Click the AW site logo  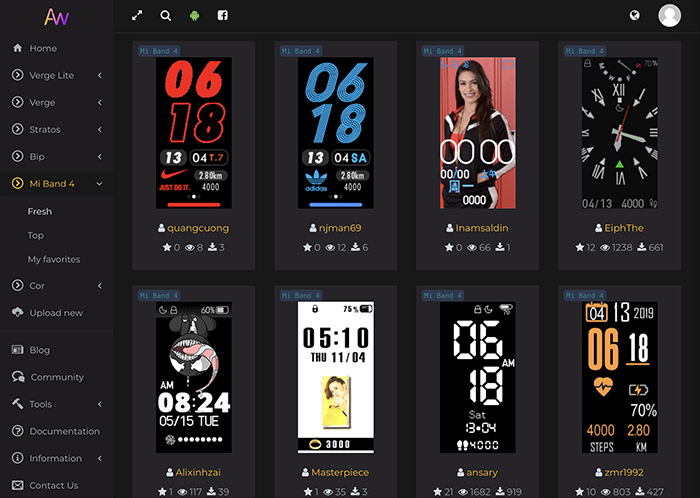(x=56, y=17)
